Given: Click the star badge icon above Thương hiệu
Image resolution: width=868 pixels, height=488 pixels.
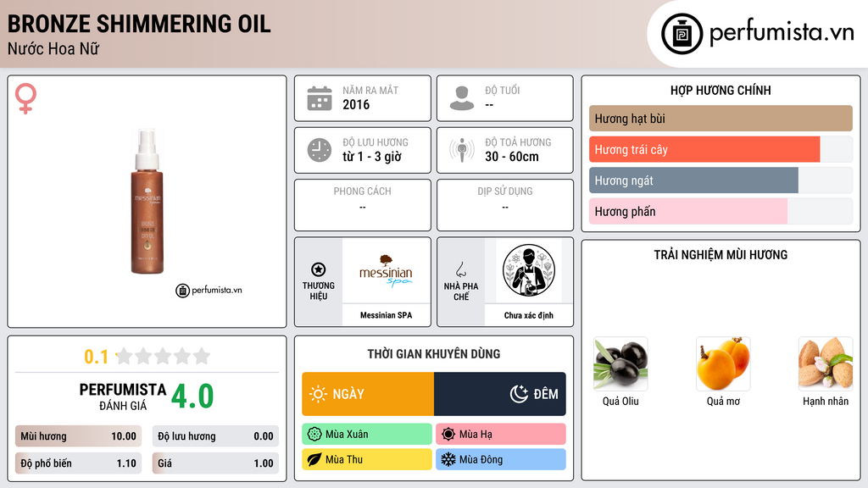Looking at the screenshot, I should coord(319,269).
